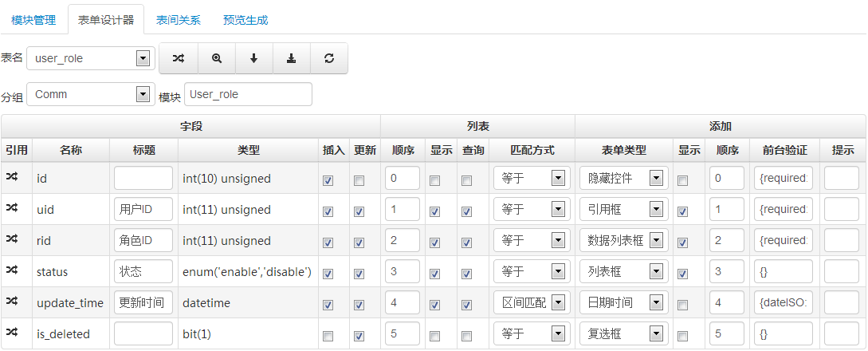This screenshot has height=351, width=868.
Task: Click the download-to-tray icon in the toolbar
Action: pos(291,58)
